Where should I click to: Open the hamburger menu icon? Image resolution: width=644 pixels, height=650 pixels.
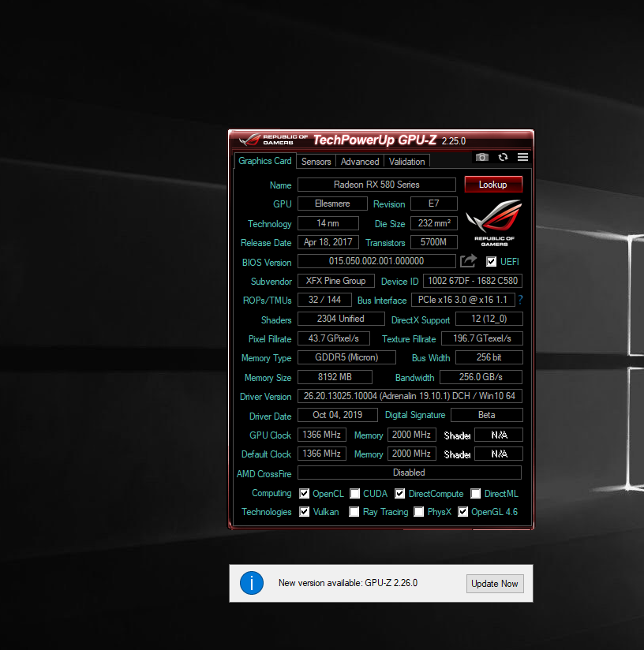522,158
